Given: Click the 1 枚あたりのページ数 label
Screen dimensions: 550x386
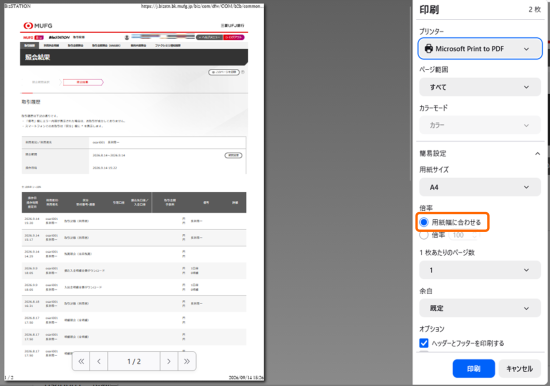Looking at the screenshot, I should pos(447,253).
